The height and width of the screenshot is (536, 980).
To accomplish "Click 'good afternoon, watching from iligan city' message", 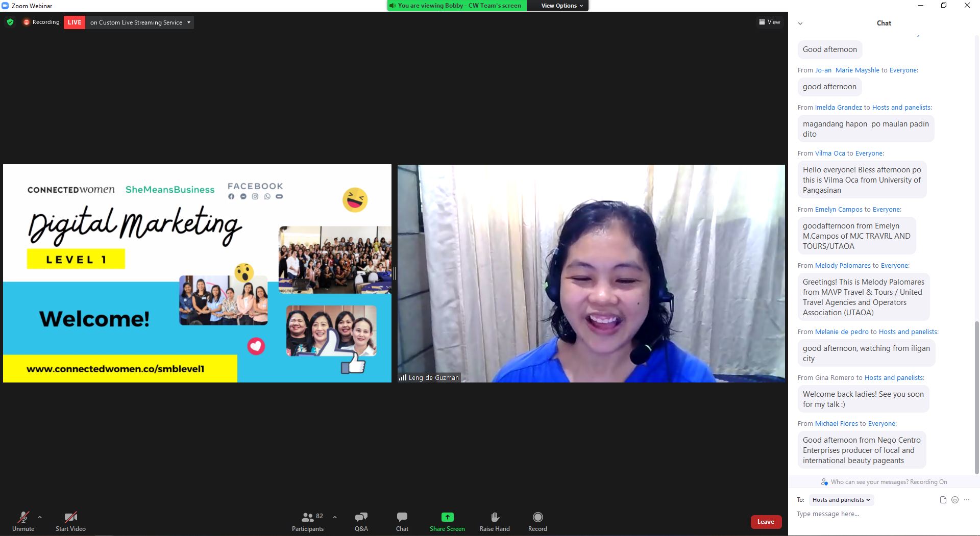I will pyautogui.click(x=866, y=353).
